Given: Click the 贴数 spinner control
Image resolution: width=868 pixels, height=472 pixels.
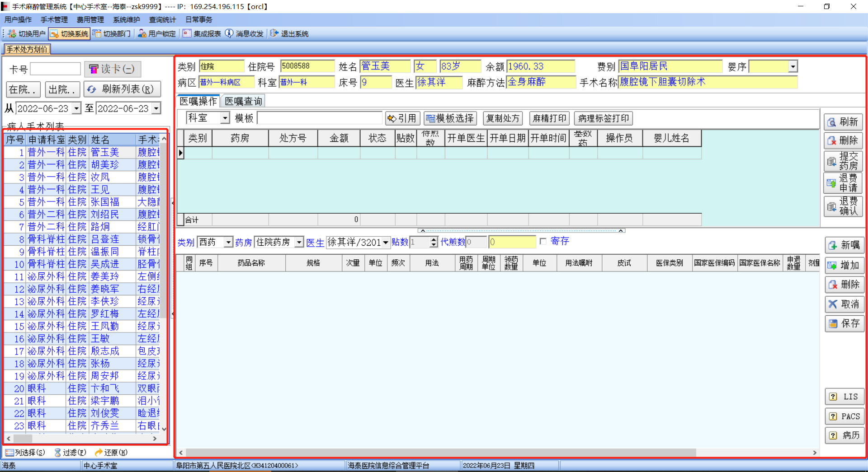Looking at the screenshot, I should click(x=434, y=243).
